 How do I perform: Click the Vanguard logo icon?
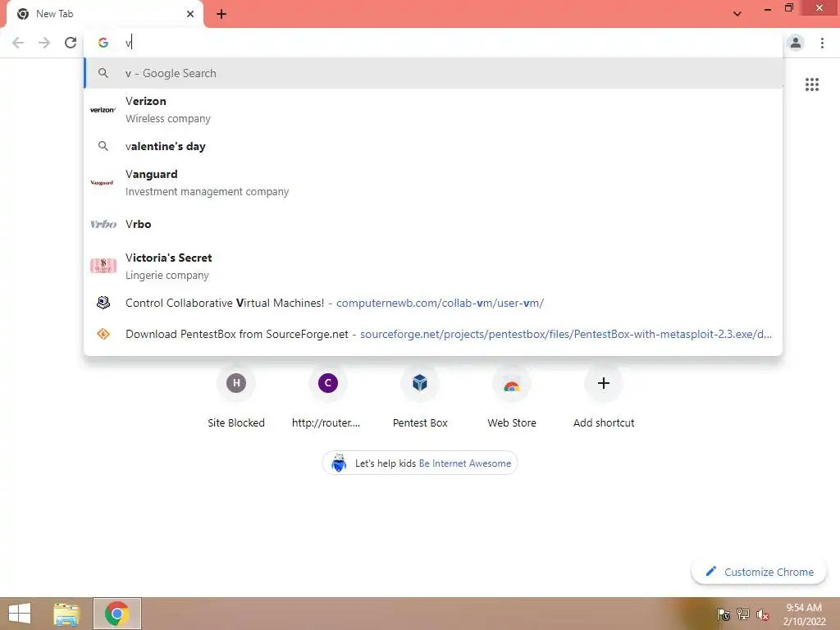pos(103,183)
